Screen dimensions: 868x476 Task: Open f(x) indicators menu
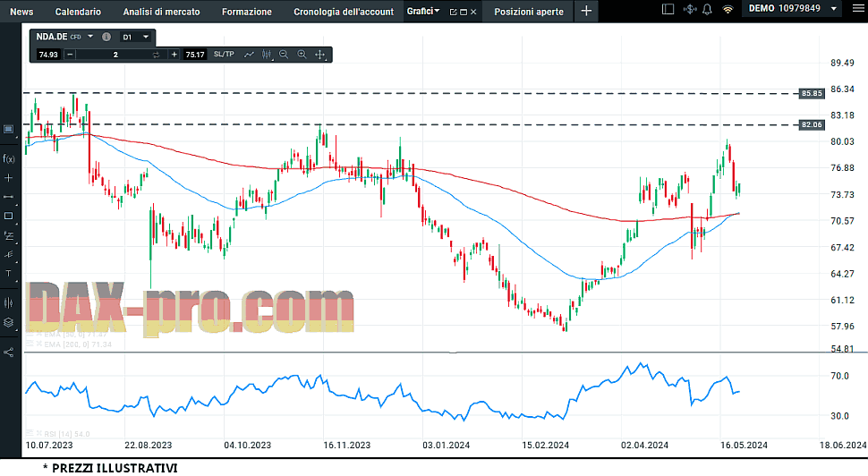(8, 159)
